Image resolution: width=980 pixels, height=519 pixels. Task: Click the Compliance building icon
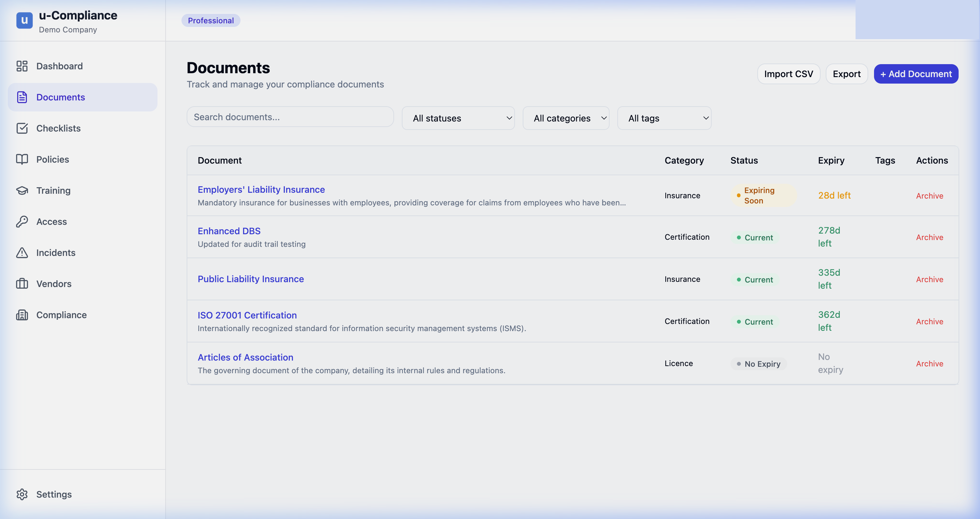click(x=22, y=315)
